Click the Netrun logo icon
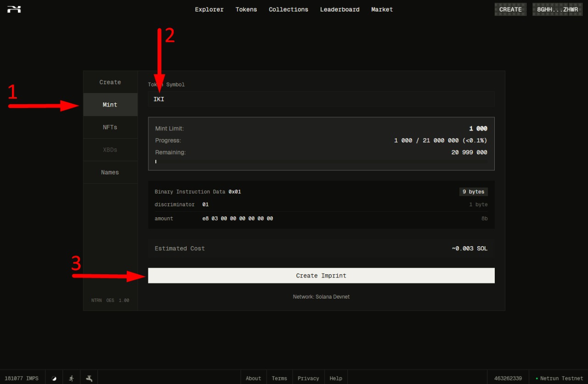Image resolution: width=588 pixels, height=384 pixels. coord(14,9)
